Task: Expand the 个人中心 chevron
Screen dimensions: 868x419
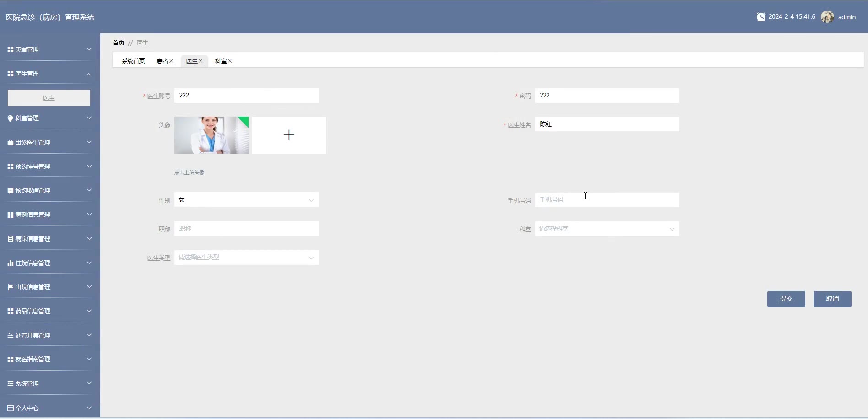Action: pos(89,408)
